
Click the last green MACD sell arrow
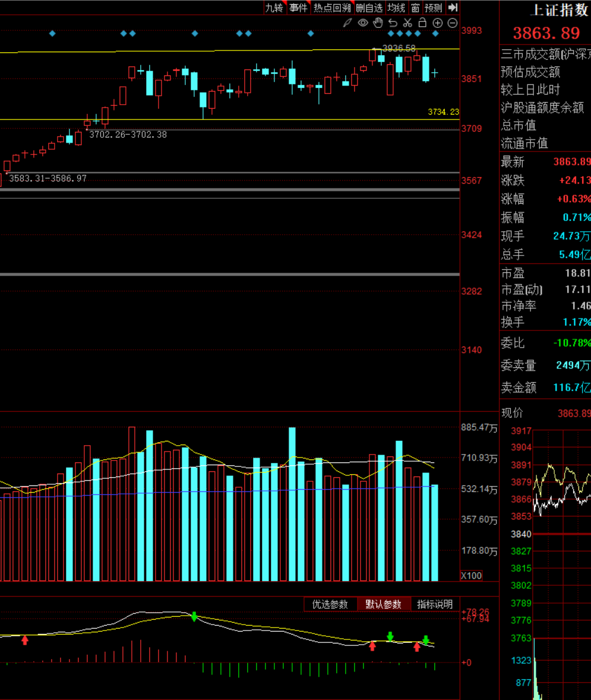(426, 639)
